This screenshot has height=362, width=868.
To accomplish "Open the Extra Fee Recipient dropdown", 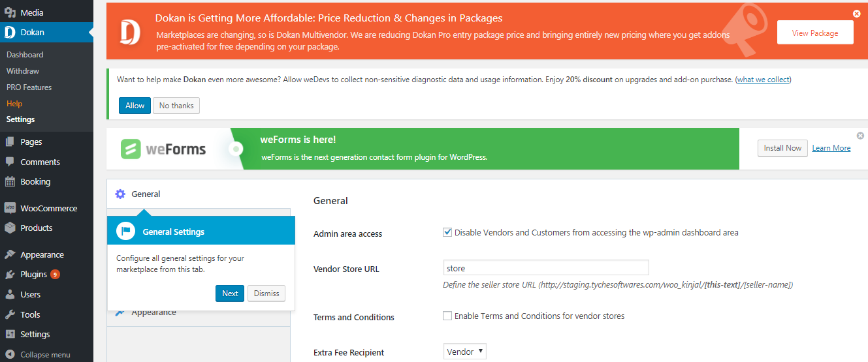I will [465, 352].
